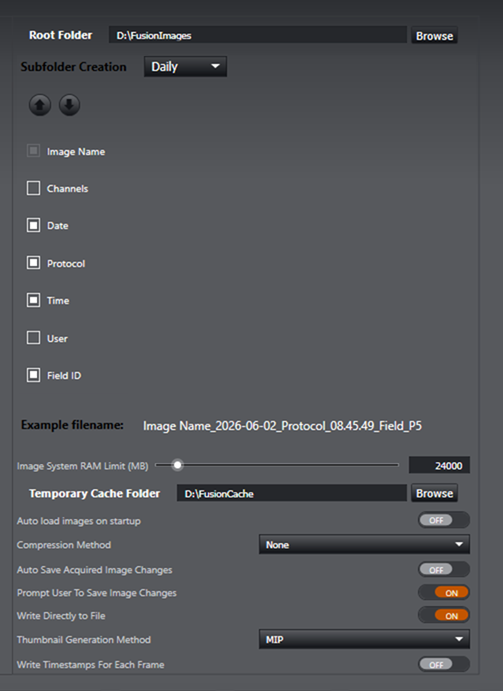Click the Field ID label
Viewport: 503px width, 691px height.
coord(64,375)
